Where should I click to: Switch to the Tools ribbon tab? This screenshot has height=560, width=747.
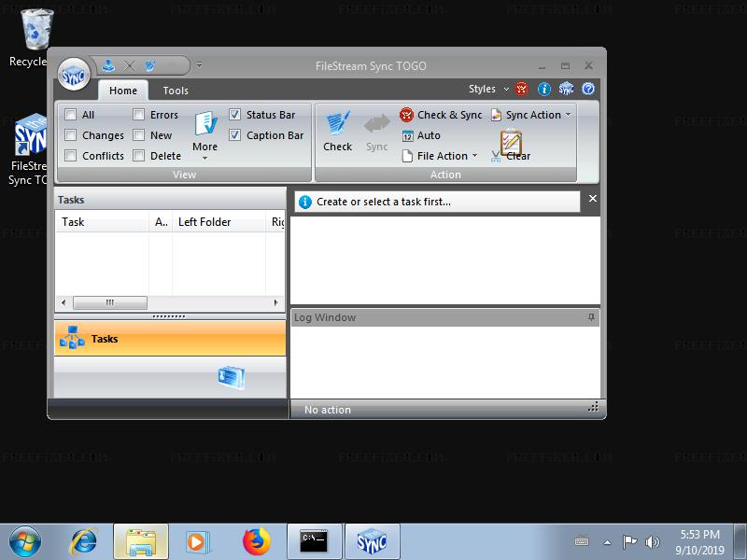(x=176, y=91)
